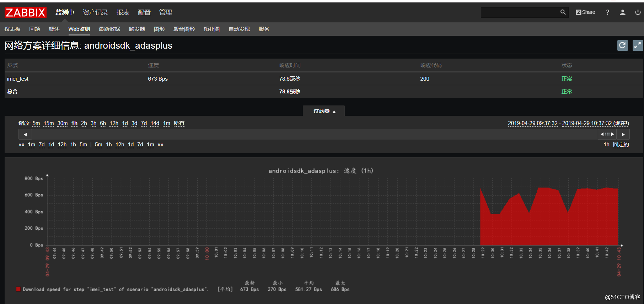Screen dimensions: 644x304
Task: Set zoom to 3h
Action: tap(93, 123)
